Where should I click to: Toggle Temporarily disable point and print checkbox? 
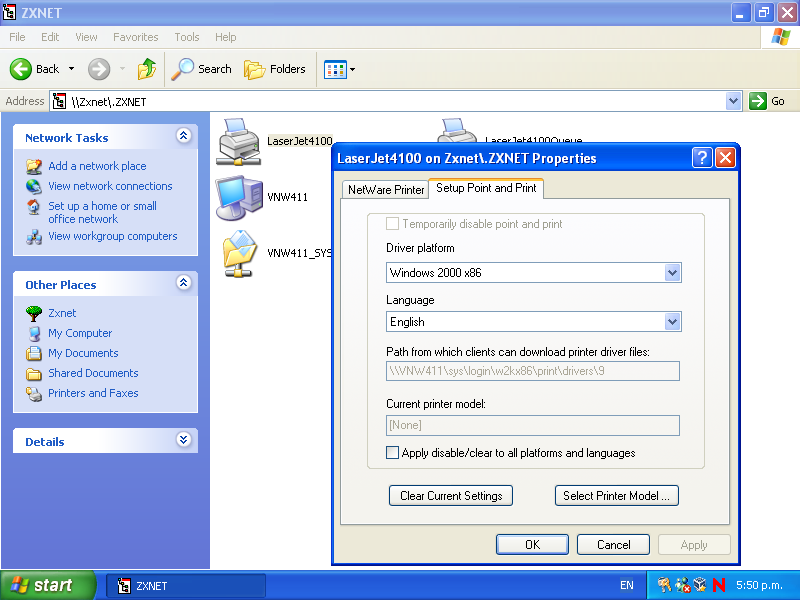[392, 223]
